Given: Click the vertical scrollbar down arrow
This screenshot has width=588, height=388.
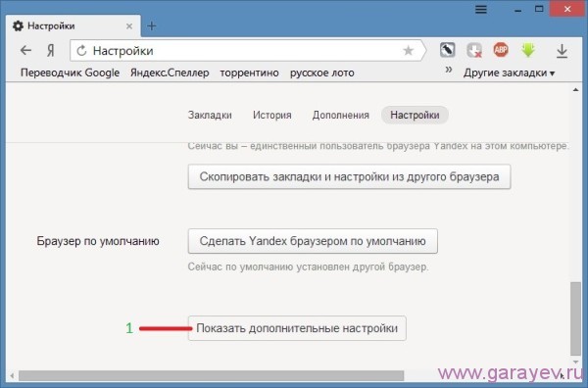Looking at the screenshot, I should (575, 363).
